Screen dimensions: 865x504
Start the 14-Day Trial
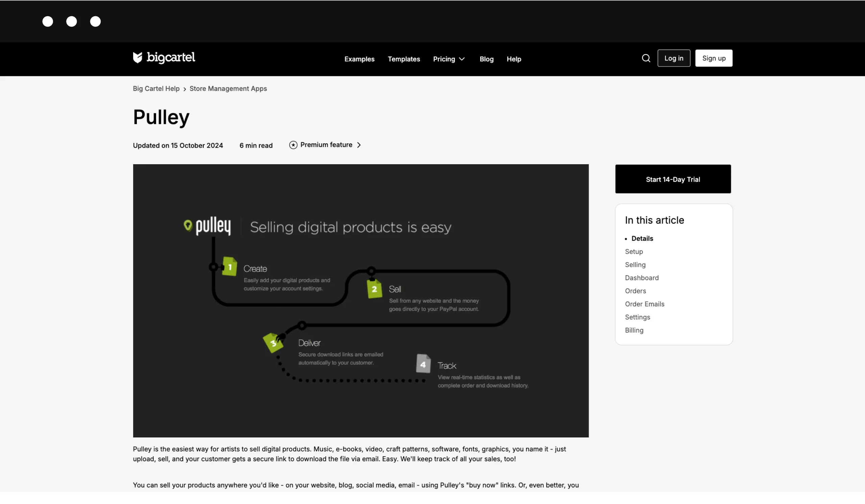[672, 179]
